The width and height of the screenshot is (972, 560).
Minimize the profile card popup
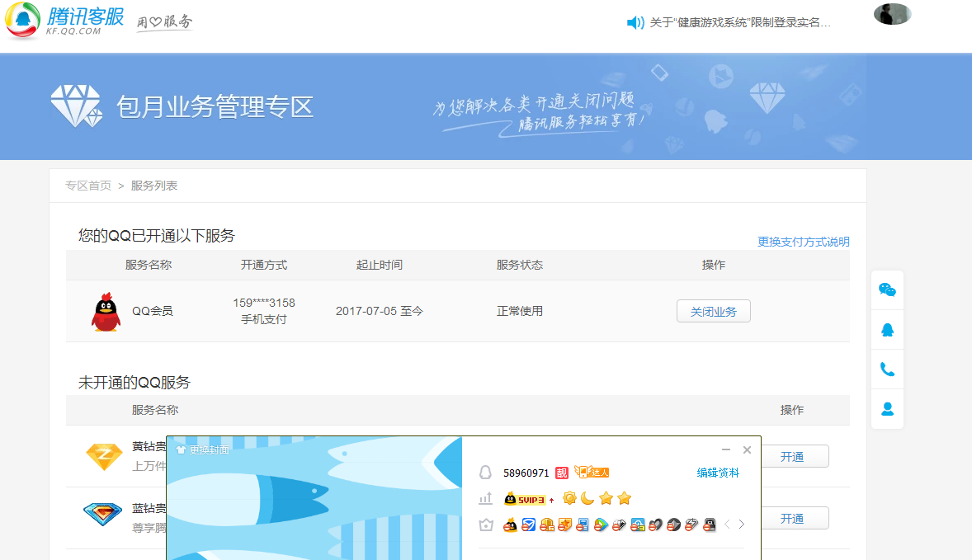[726, 449]
